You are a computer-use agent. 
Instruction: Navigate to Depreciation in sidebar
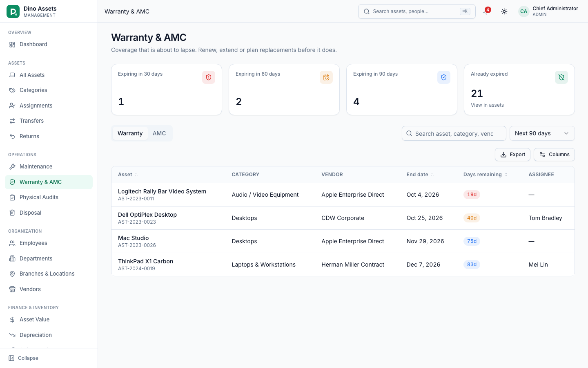coord(49,335)
